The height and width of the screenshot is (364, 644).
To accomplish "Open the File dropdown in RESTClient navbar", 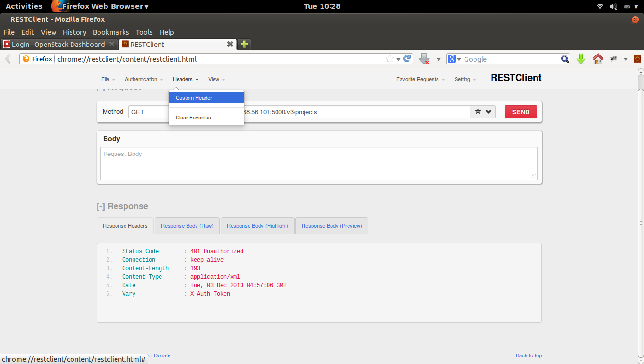I will (108, 79).
